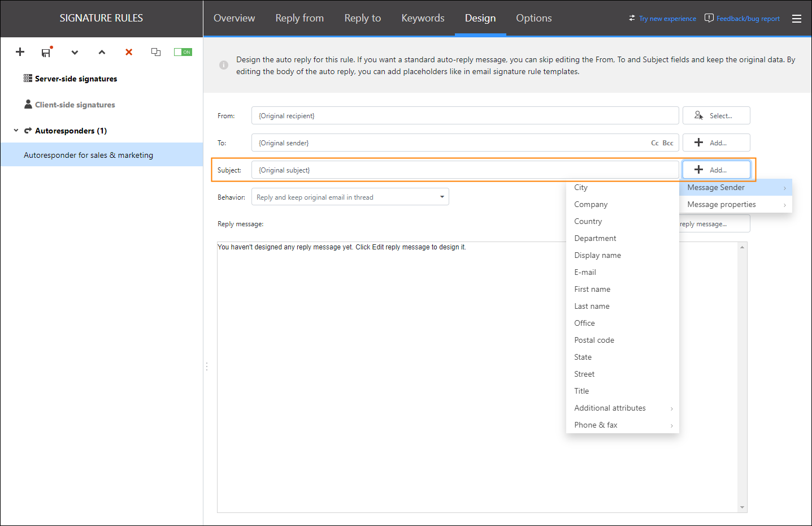Switch to the Keywords tab
812x526 pixels.
(x=422, y=18)
